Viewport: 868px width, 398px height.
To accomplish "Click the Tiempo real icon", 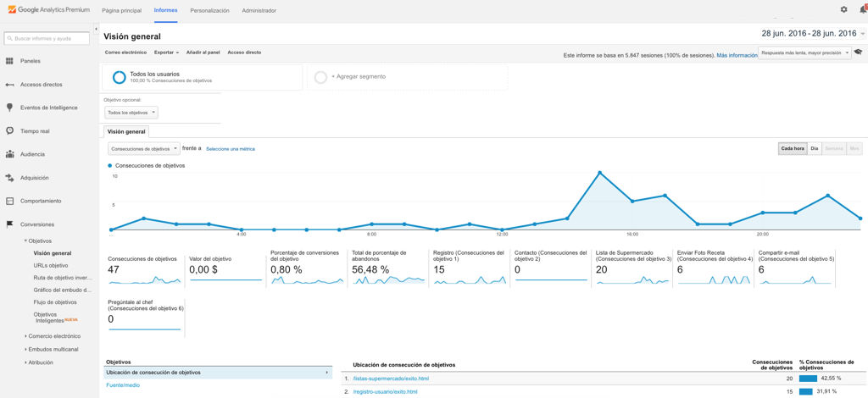I will [x=9, y=131].
